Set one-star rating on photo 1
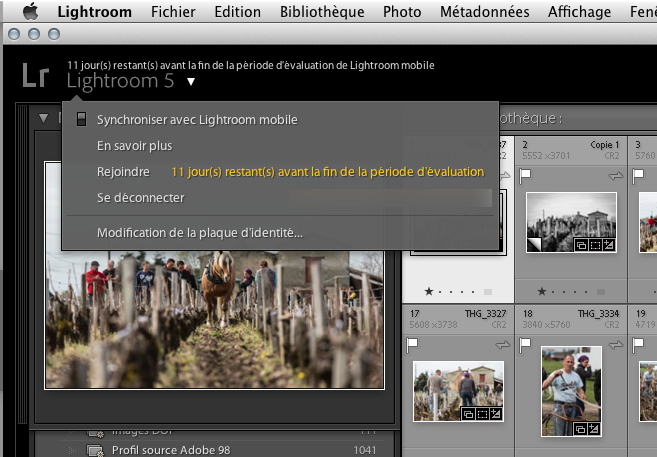Image resolution: width=657 pixels, height=457 pixels. coord(429,291)
